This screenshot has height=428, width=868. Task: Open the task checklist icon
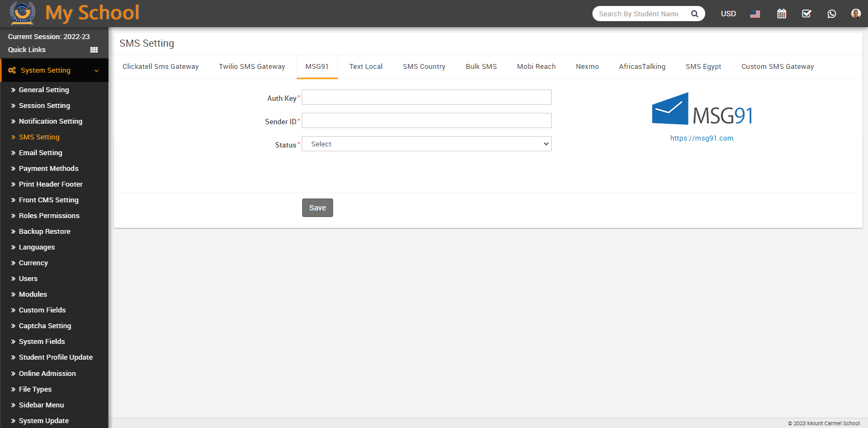tap(807, 14)
